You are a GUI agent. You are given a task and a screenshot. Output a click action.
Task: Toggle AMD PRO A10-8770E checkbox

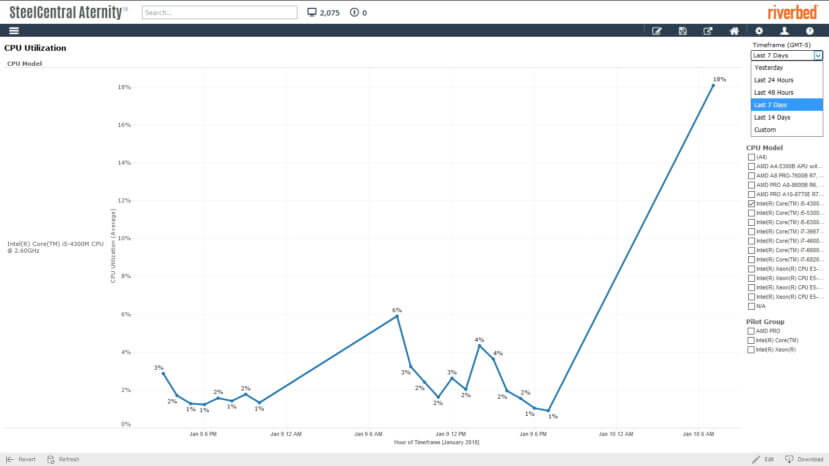tap(751, 194)
